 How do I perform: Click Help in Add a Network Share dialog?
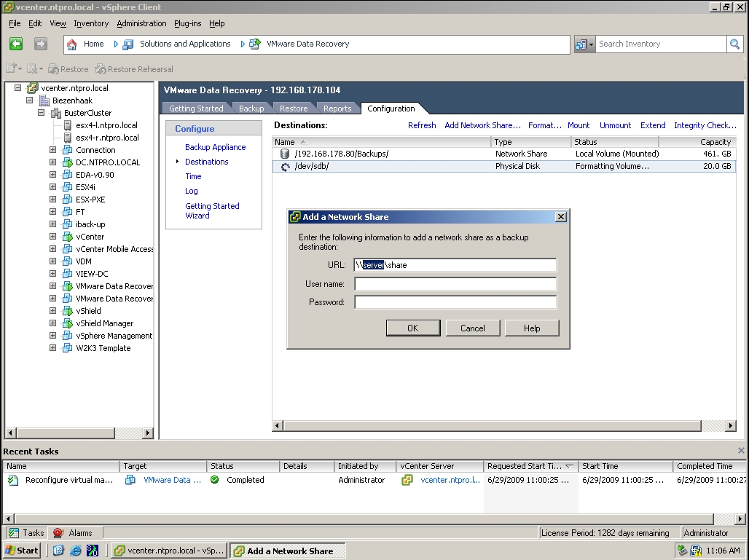click(532, 328)
